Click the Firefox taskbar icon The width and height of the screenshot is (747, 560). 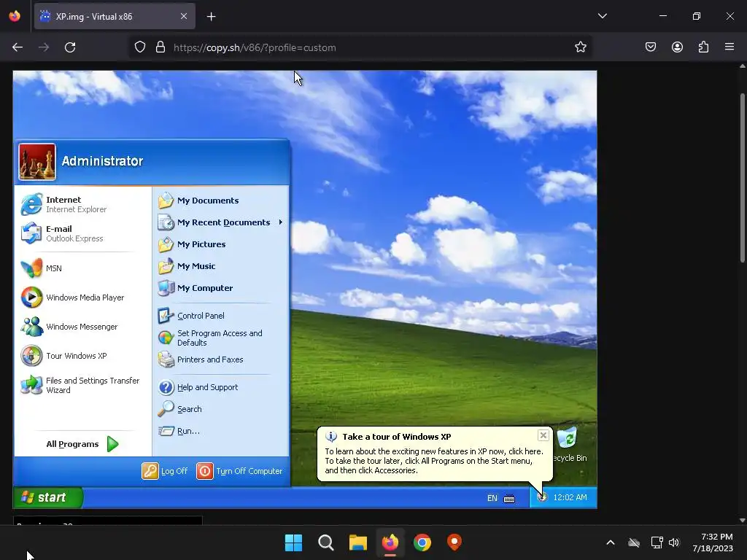390,542
